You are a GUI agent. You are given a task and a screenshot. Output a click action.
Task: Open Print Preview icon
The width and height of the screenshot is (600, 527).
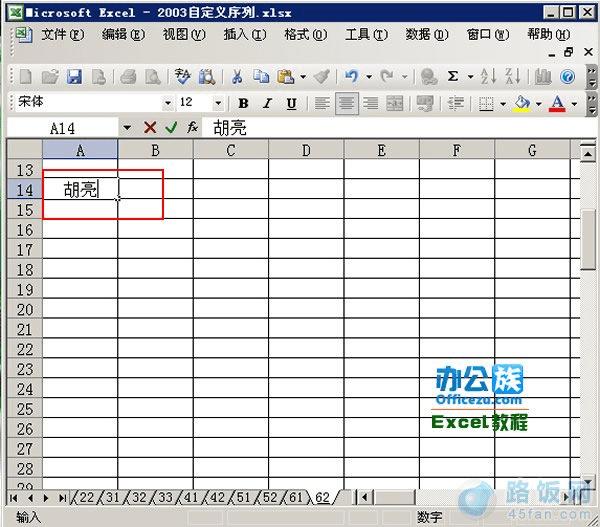(153, 77)
